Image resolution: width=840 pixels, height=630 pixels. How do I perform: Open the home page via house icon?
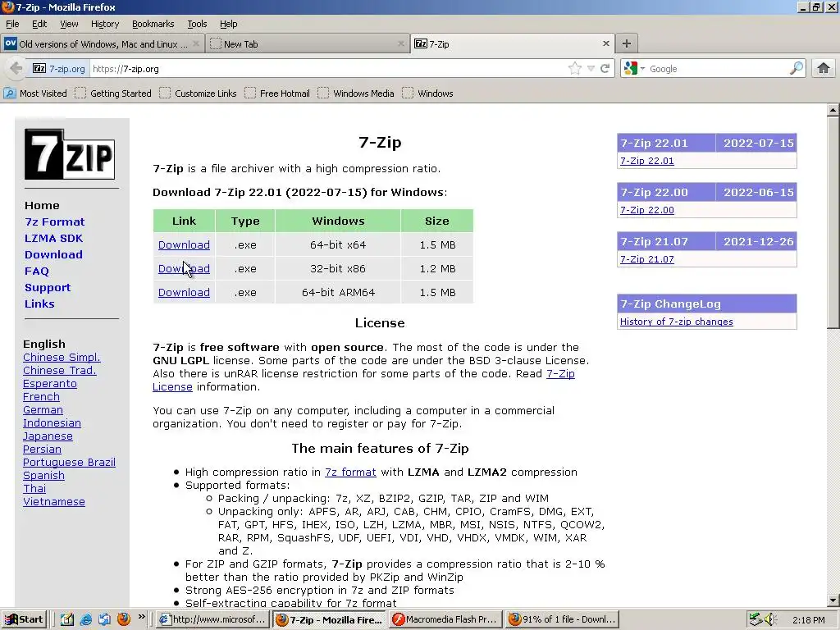[x=824, y=69]
